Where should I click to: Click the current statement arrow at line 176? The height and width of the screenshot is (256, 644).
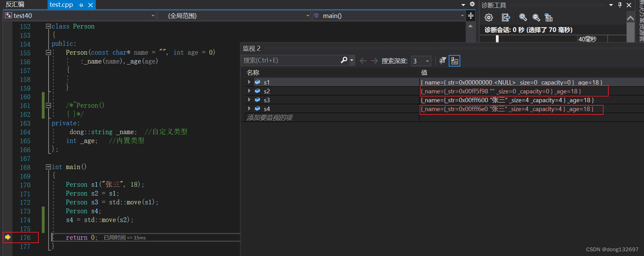[x=8, y=237]
